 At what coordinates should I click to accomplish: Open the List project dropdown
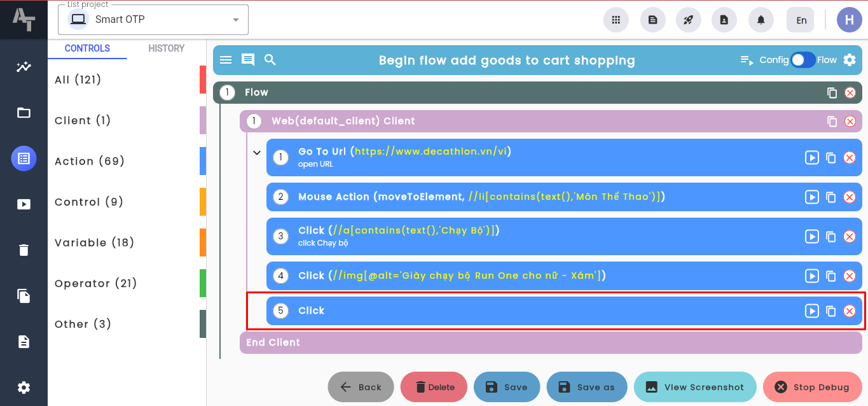(153, 20)
